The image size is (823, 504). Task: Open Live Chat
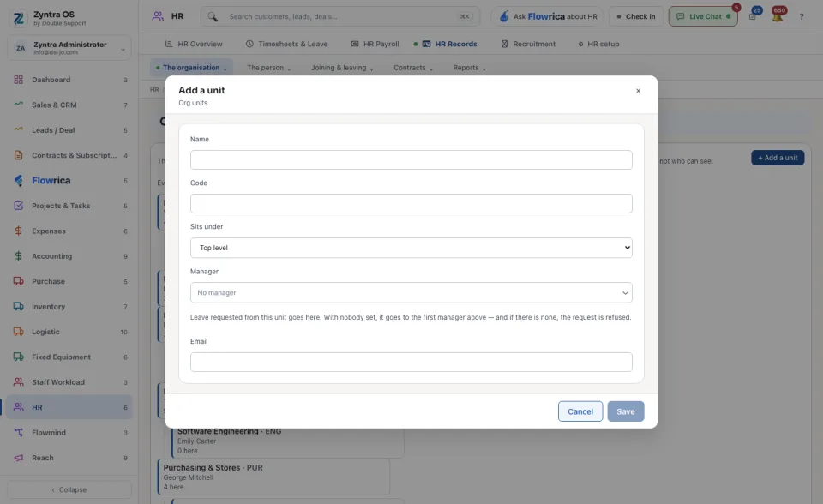pos(703,17)
